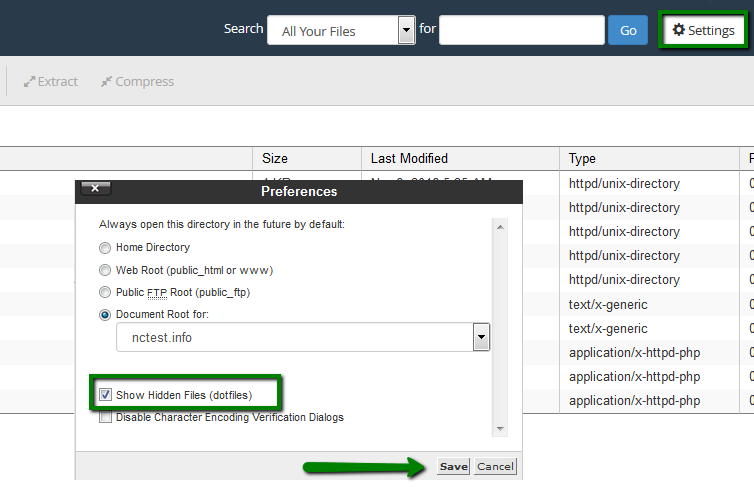This screenshot has height=497, width=754.
Task: Sort files by the Size column
Action: coord(275,158)
